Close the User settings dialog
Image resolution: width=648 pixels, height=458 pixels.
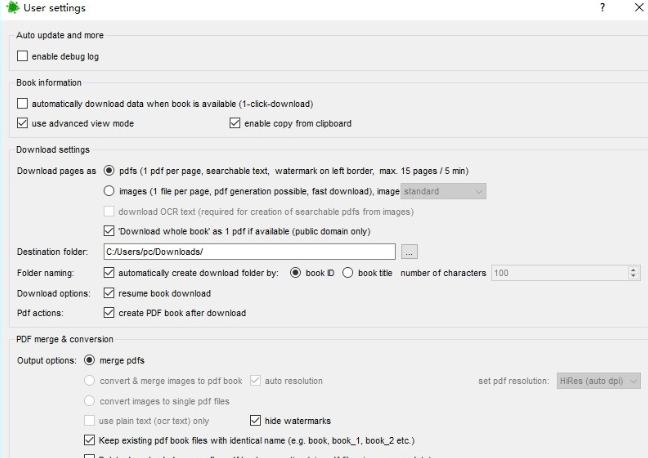[638, 8]
